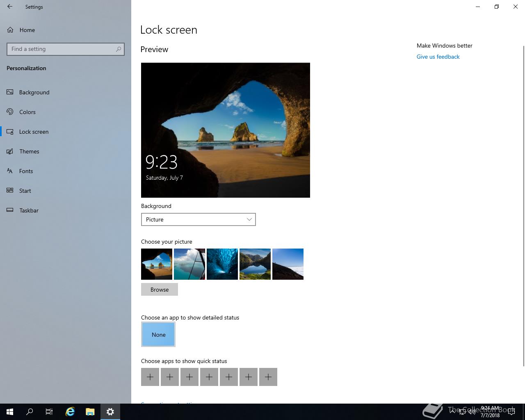Viewport: 525px width, 420px height.
Task: Click the Themes brush icon in the sidebar
Action: [10, 151]
